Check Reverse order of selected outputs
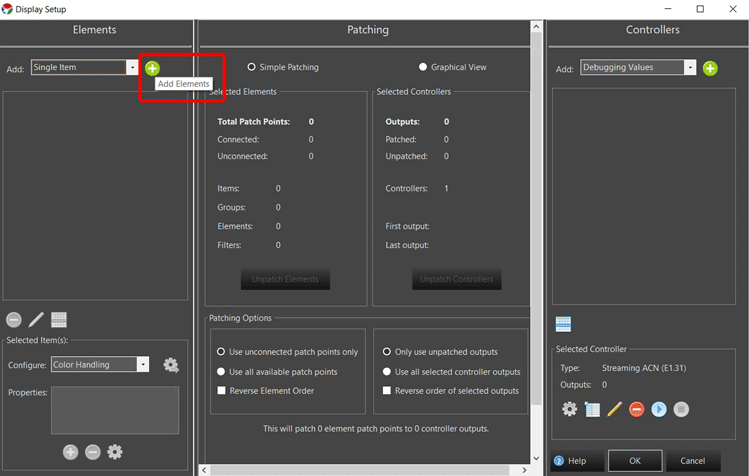Viewport: 750px width, 476px height. [x=387, y=390]
